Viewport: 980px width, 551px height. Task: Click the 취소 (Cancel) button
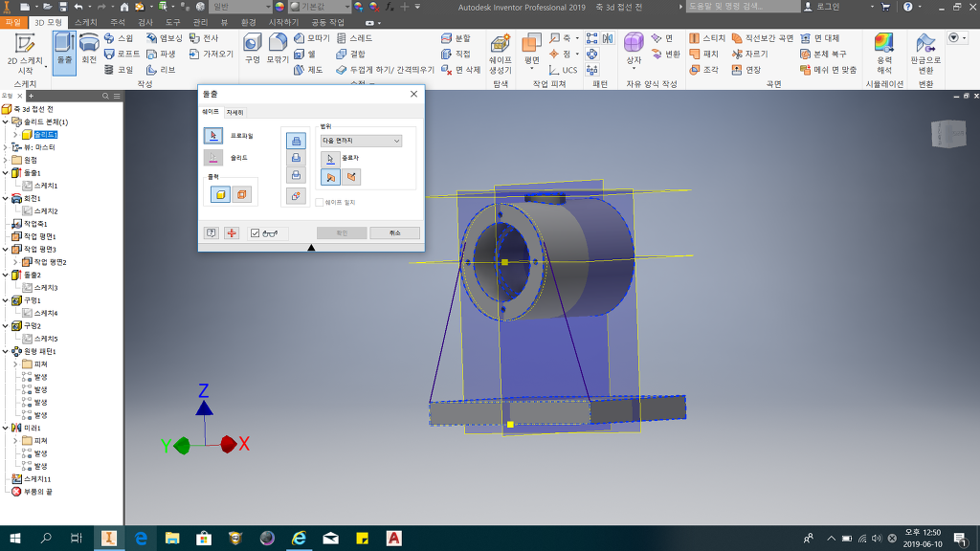tap(394, 233)
